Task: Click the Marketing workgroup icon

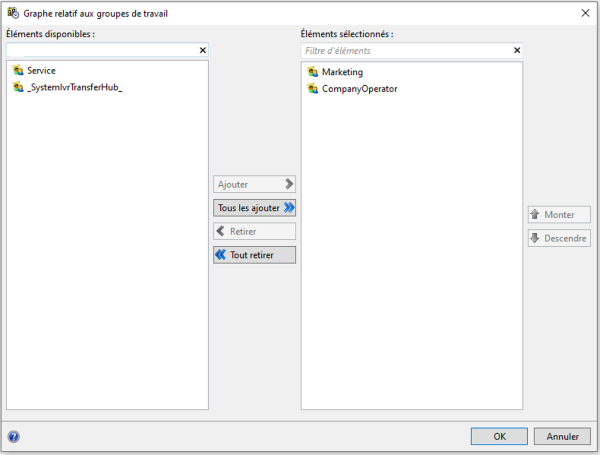Action: coord(313,72)
